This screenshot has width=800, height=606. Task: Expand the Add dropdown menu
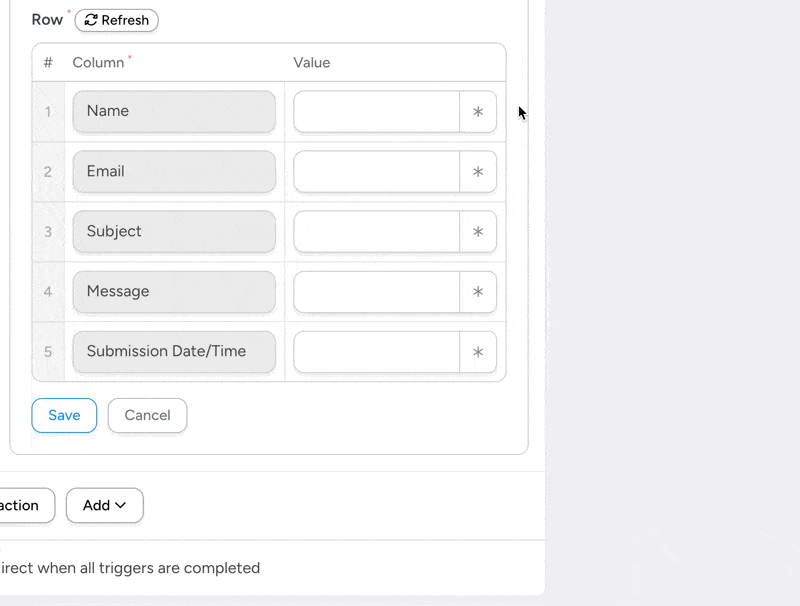pos(104,505)
